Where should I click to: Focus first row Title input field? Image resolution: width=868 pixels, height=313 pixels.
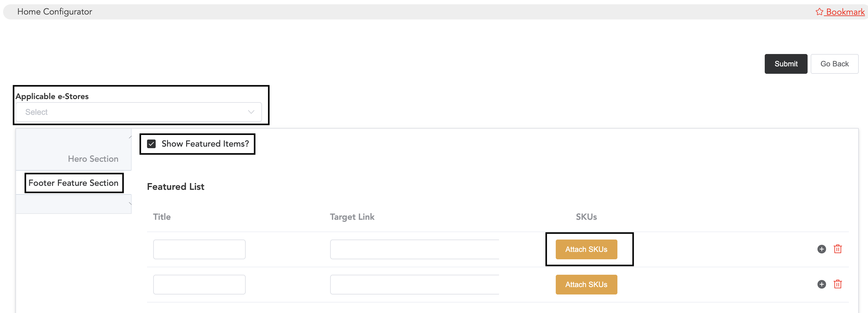[x=199, y=249]
